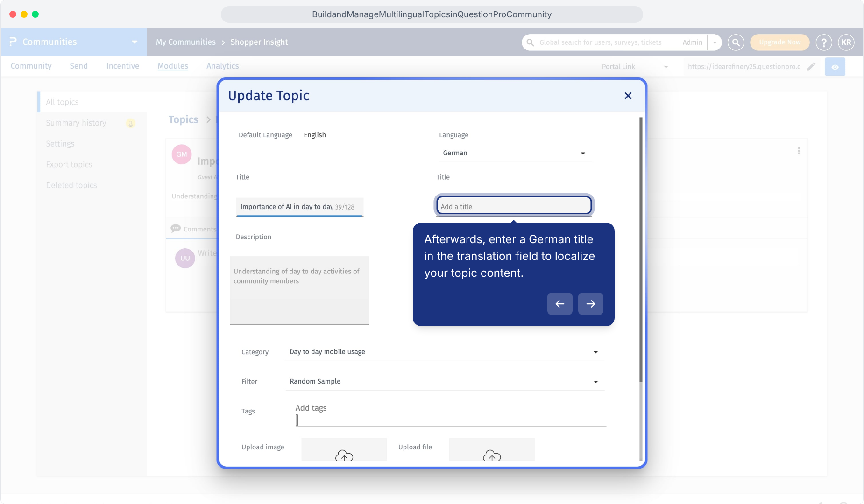Screen dimensions: 864x504
Task: Open the KR user avatar menu
Action: (846, 42)
